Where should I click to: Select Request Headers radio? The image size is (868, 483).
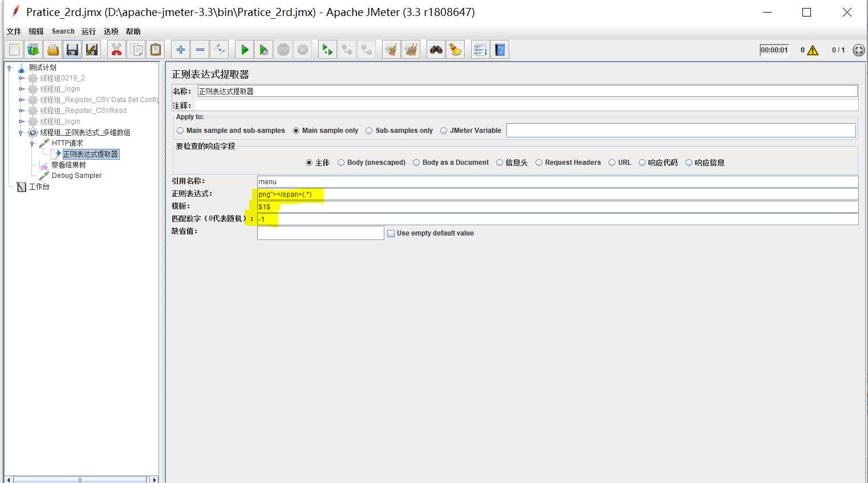click(x=539, y=163)
